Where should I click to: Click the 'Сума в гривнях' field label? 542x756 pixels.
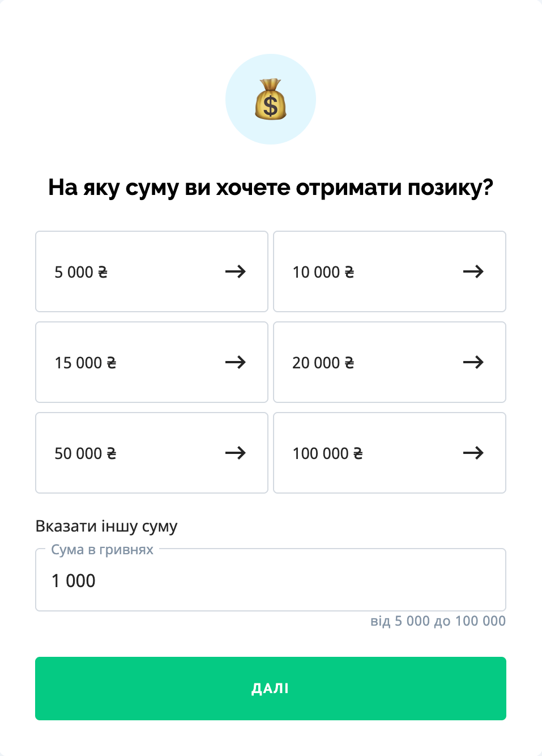tap(103, 550)
